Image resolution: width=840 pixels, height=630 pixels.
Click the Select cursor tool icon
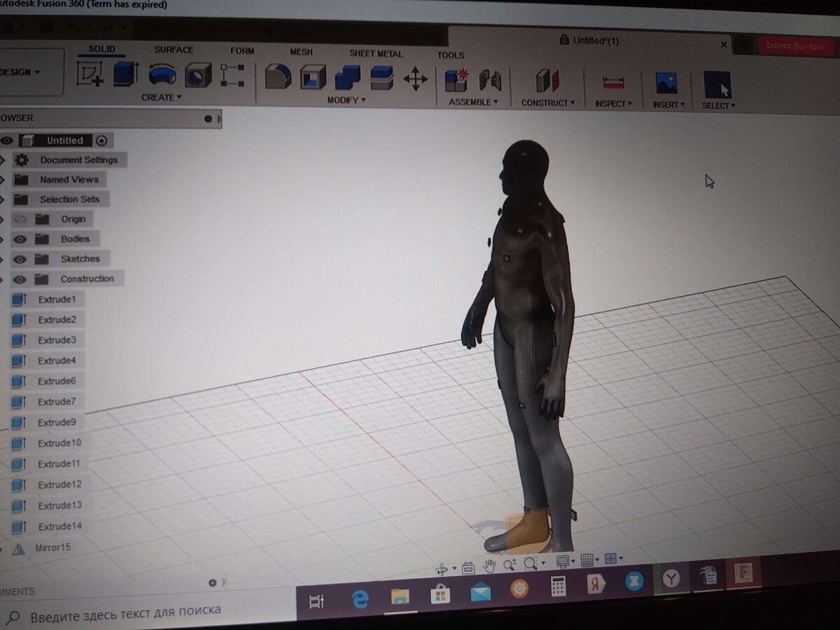click(x=717, y=85)
